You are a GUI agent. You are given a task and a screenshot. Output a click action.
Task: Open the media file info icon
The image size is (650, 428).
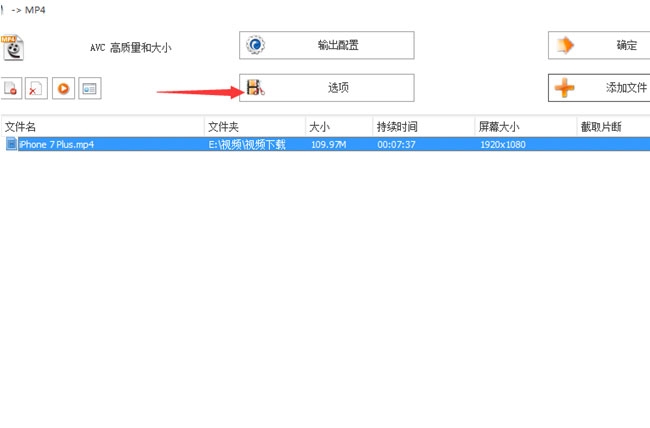point(90,88)
